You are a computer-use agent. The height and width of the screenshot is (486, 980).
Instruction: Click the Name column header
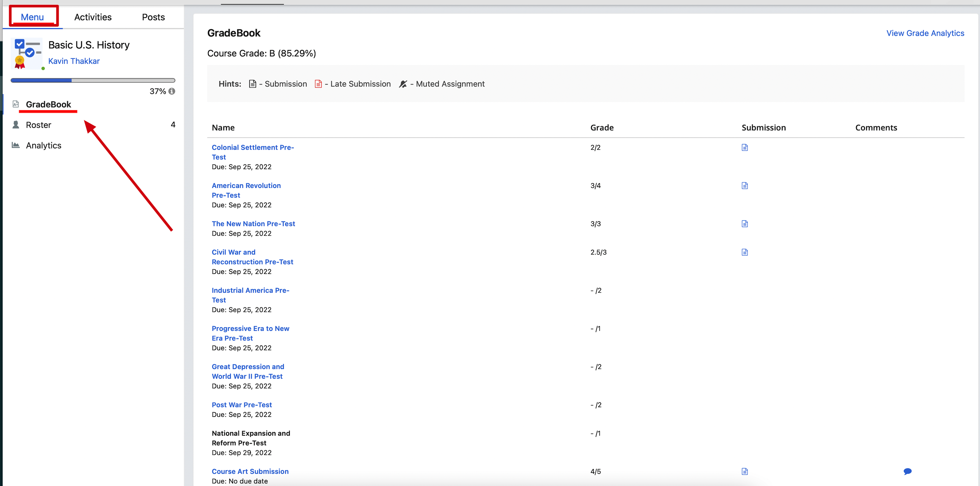(223, 128)
